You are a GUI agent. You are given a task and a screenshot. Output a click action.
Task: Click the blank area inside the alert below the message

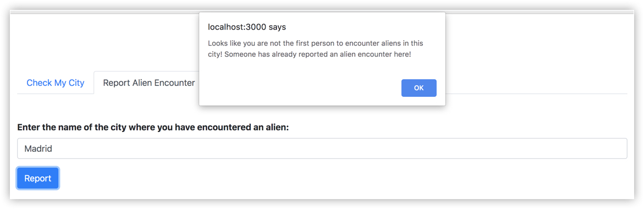pos(300,82)
